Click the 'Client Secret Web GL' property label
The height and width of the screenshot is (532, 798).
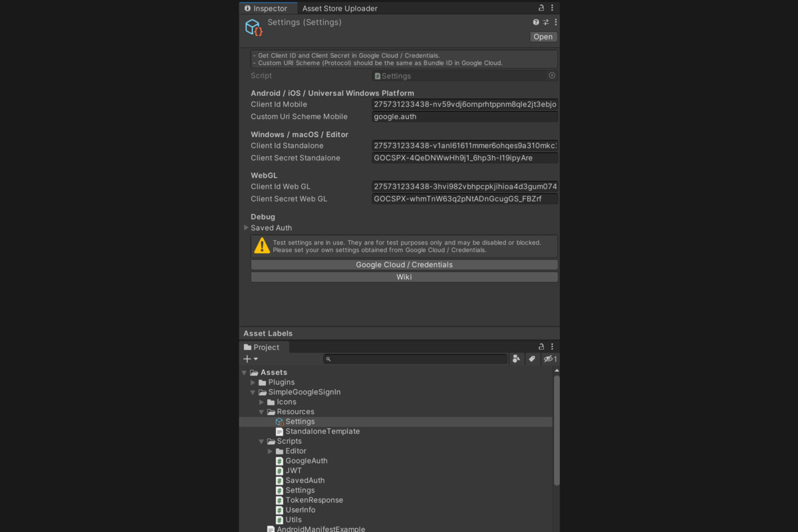point(289,199)
